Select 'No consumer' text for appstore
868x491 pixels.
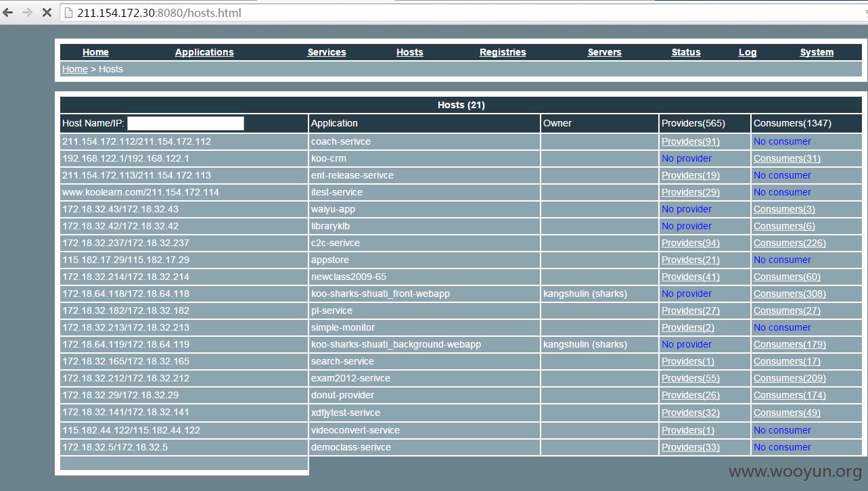pyautogui.click(x=782, y=260)
